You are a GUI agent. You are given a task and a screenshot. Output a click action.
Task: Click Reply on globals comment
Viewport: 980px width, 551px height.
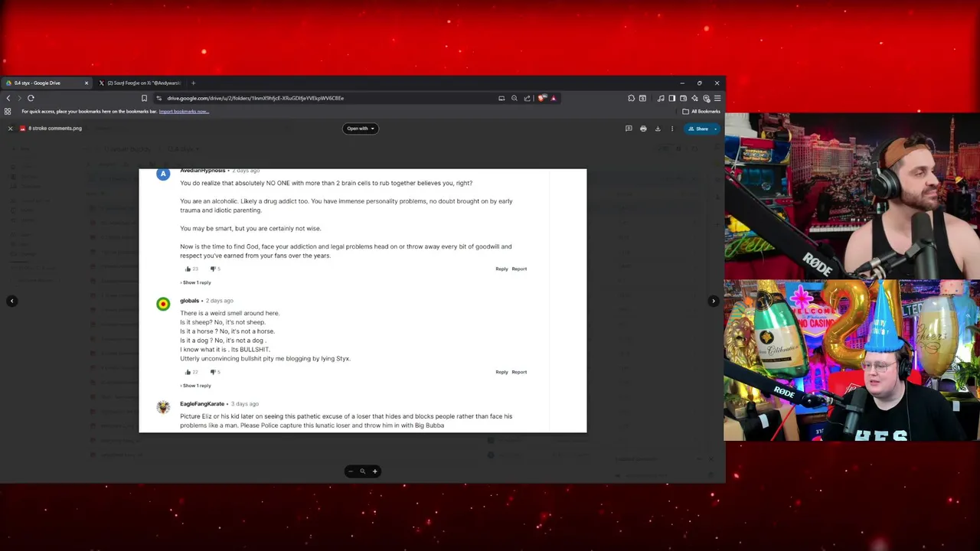[x=501, y=372]
